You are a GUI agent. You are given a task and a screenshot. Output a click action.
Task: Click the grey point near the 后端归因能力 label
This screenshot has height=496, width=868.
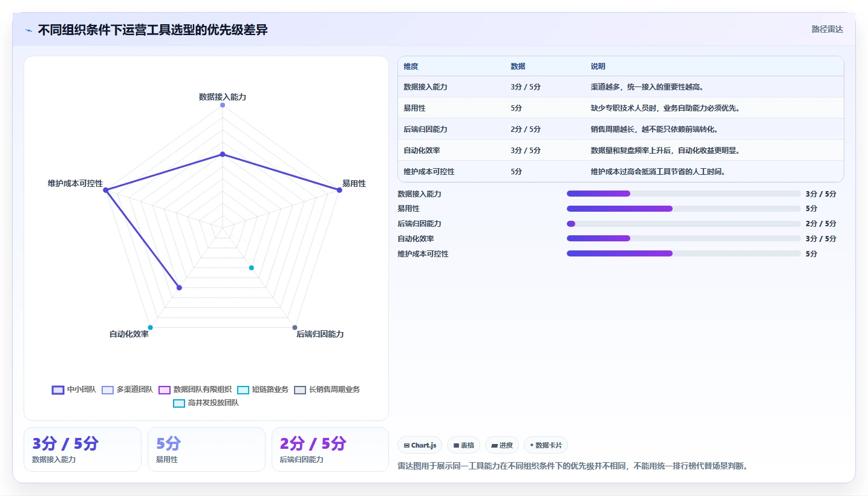(x=295, y=327)
